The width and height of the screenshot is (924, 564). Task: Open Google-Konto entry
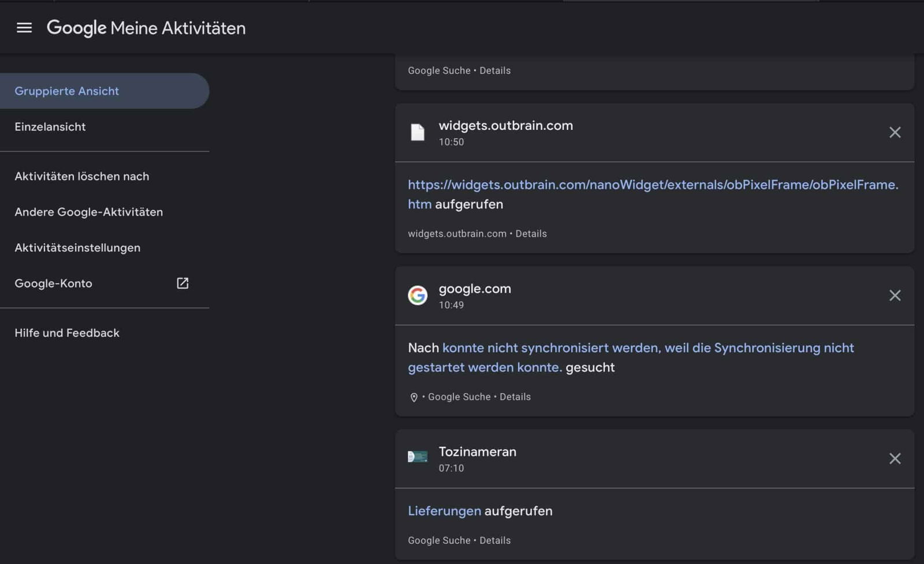click(x=105, y=283)
